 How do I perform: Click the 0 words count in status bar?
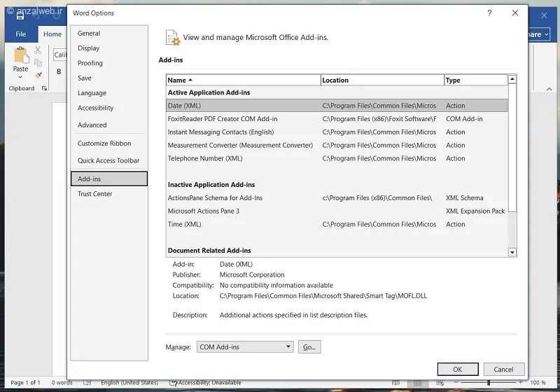pyautogui.click(x=62, y=383)
